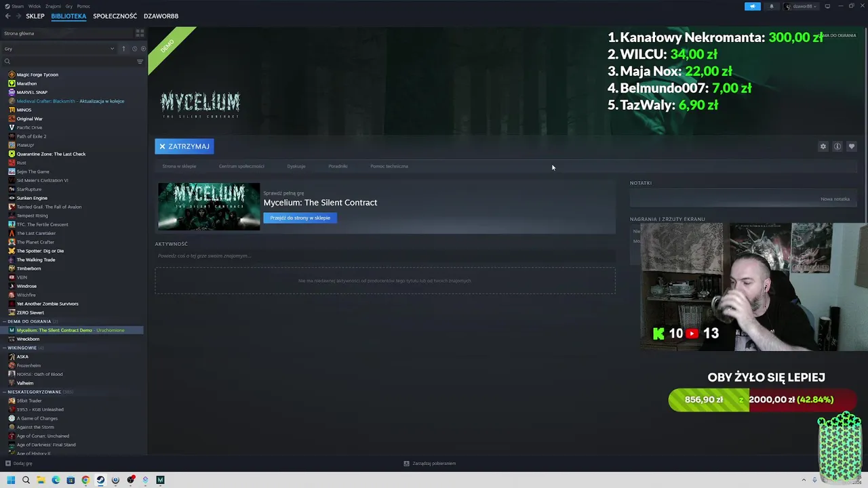Select Valheim in the WIKINGOWIE collection
Screen dimensions: 868x488
coord(24,383)
